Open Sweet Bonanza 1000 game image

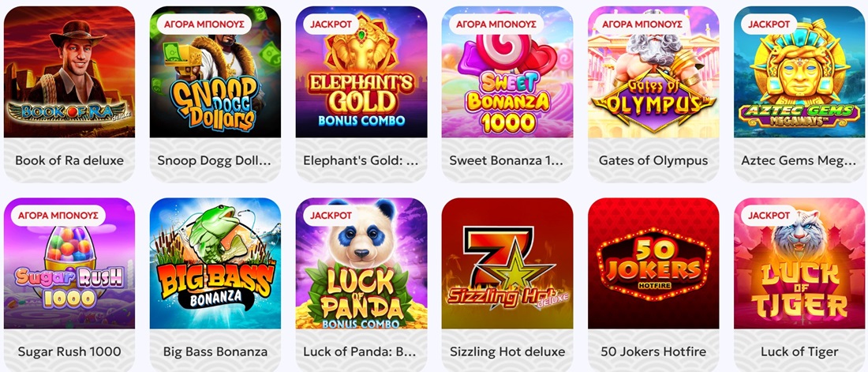[x=507, y=72]
